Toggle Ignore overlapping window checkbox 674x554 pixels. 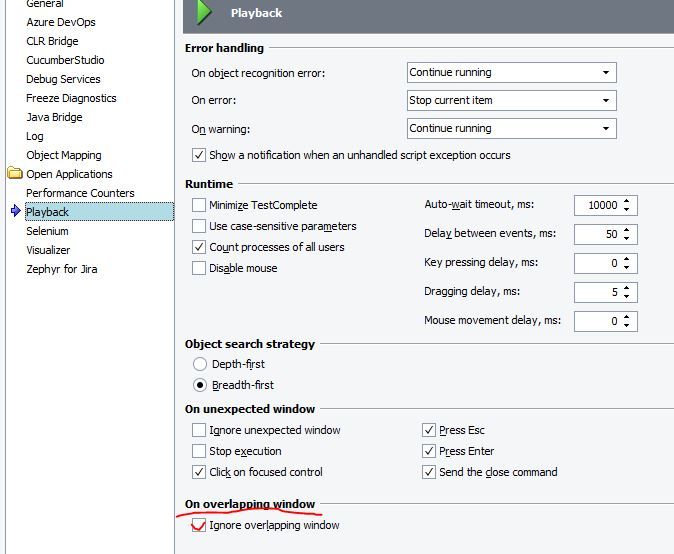[x=199, y=525]
